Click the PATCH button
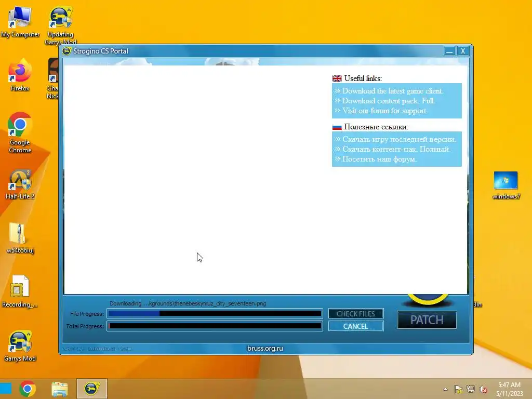 (427, 320)
